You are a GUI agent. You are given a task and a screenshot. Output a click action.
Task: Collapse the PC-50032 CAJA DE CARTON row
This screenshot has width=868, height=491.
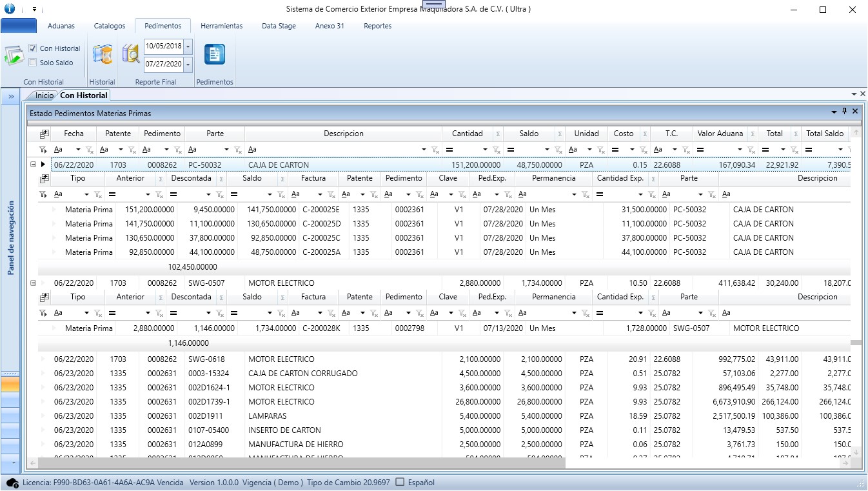click(33, 165)
